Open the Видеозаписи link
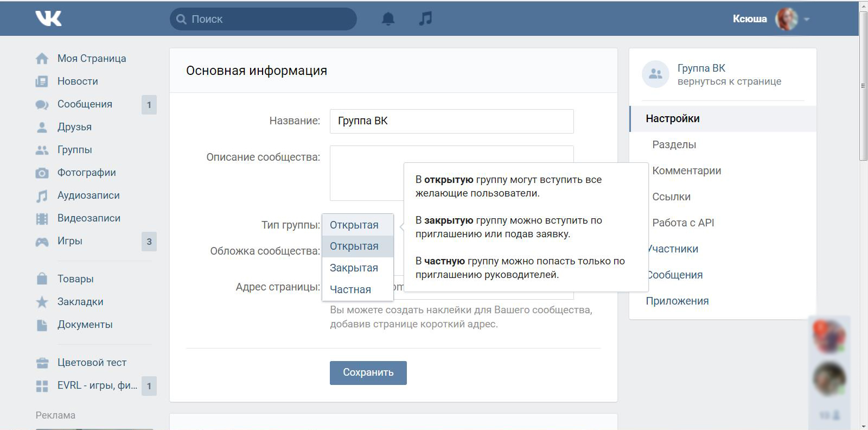Screen dimensions: 868x430 pos(89,218)
